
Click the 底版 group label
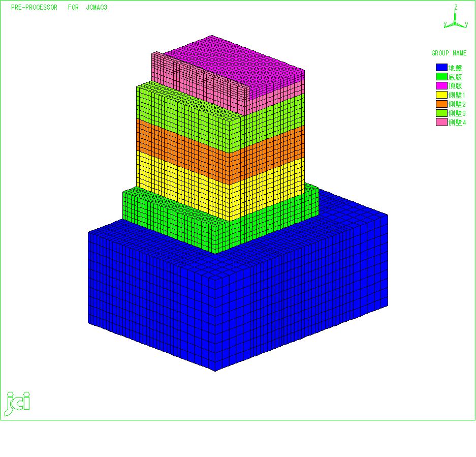click(455, 77)
